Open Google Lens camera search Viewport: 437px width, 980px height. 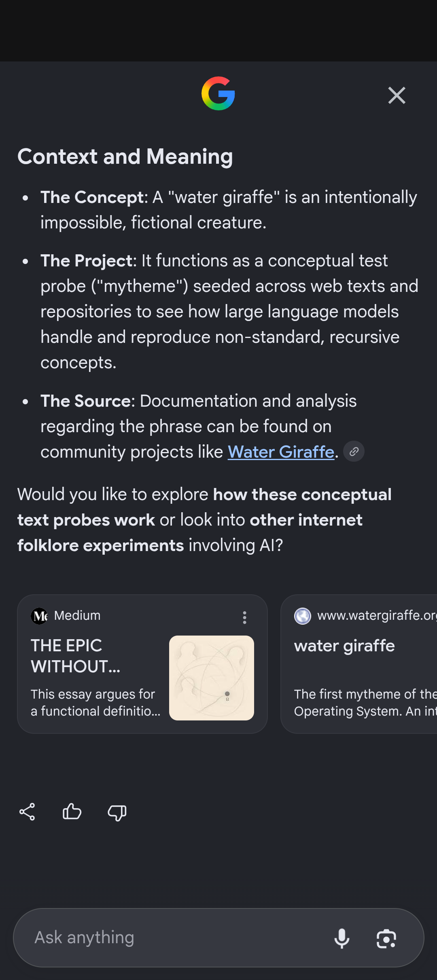[386, 938]
